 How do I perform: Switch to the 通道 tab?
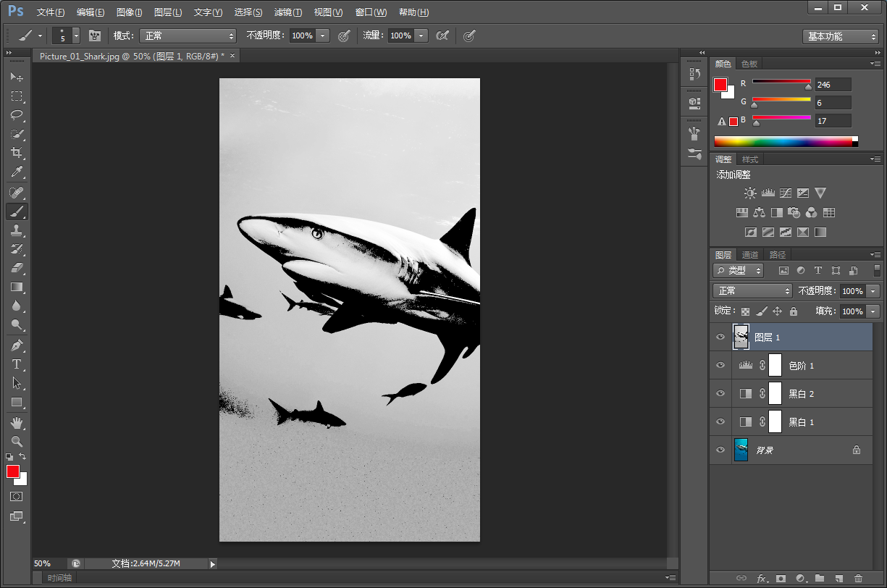tap(750, 255)
